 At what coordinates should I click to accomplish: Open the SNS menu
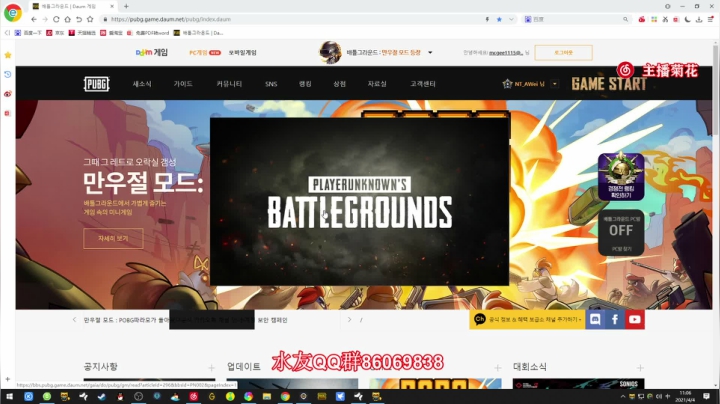click(x=271, y=84)
